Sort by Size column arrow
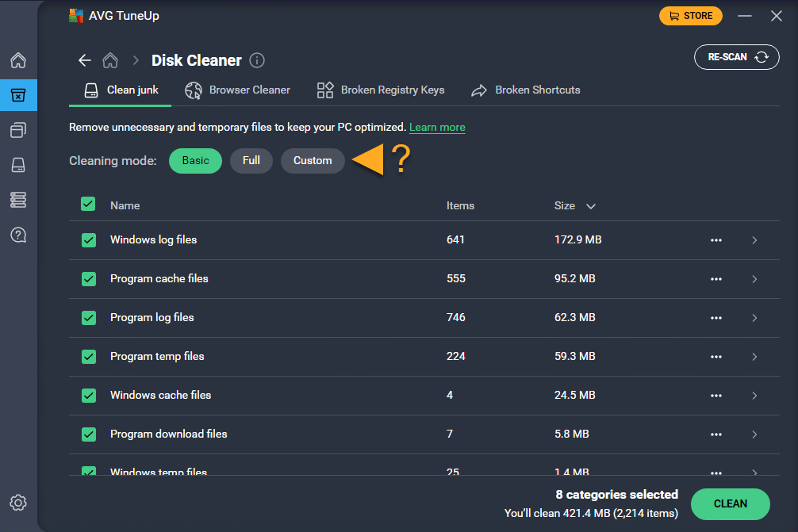 click(590, 206)
